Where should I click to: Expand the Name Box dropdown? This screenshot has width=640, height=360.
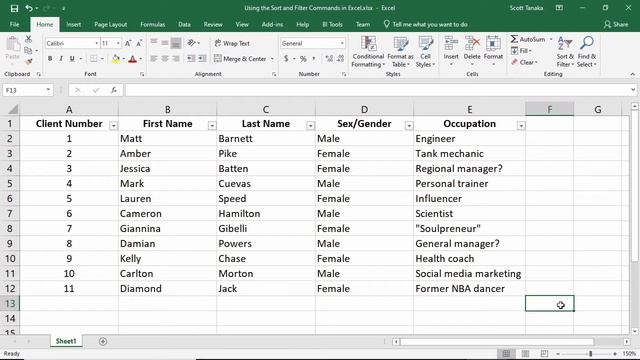48,90
